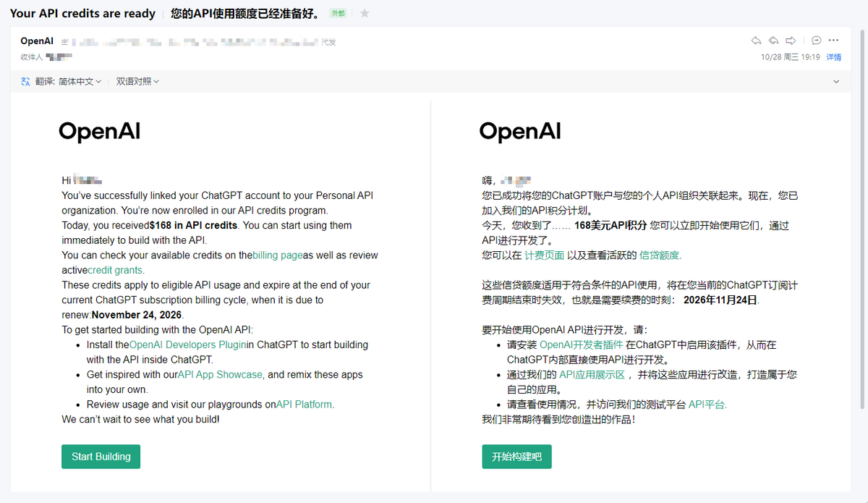Screen dimensions: 868x503
Task: Click the chat bubble share icon
Action: [816, 41]
